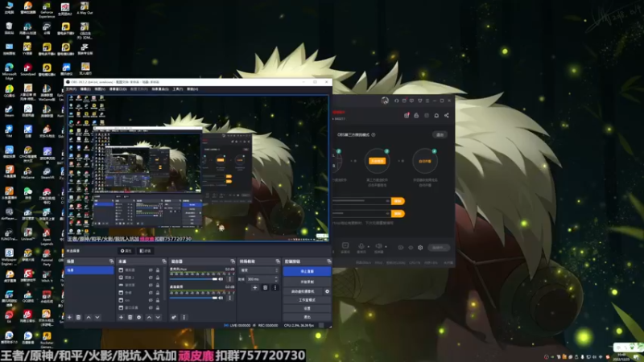644x362 pixels.
Task: Open advanced audio properties in mixer footer
Action: point(174,317)
